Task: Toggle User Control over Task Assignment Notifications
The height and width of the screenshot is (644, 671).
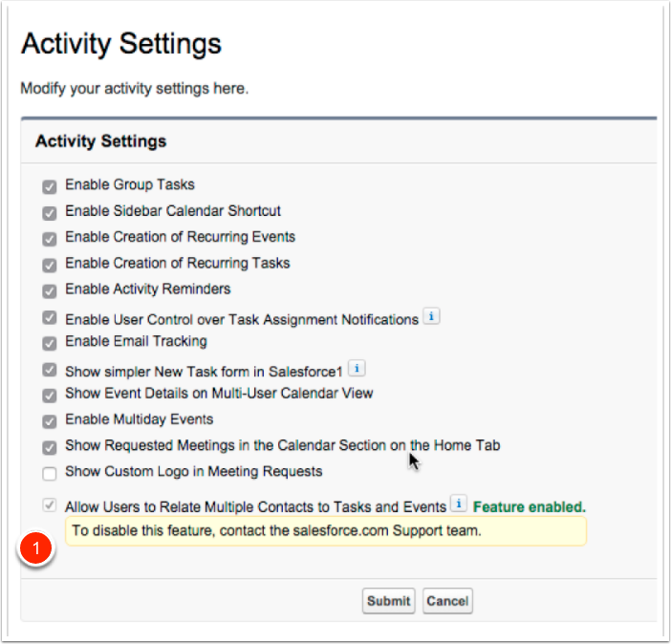Action: click(x=49, y=319)
